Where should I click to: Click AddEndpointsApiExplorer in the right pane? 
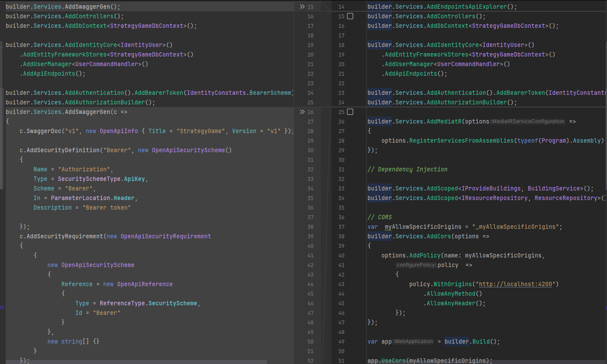pos(466,7)
